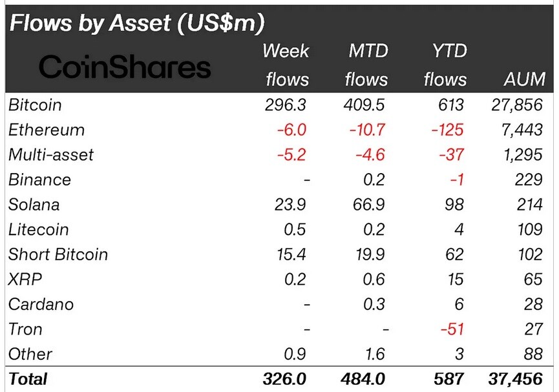Click Tron YTD flows value -51
The width and height of the screenshot is (559, 392).
tap(452, 329)
